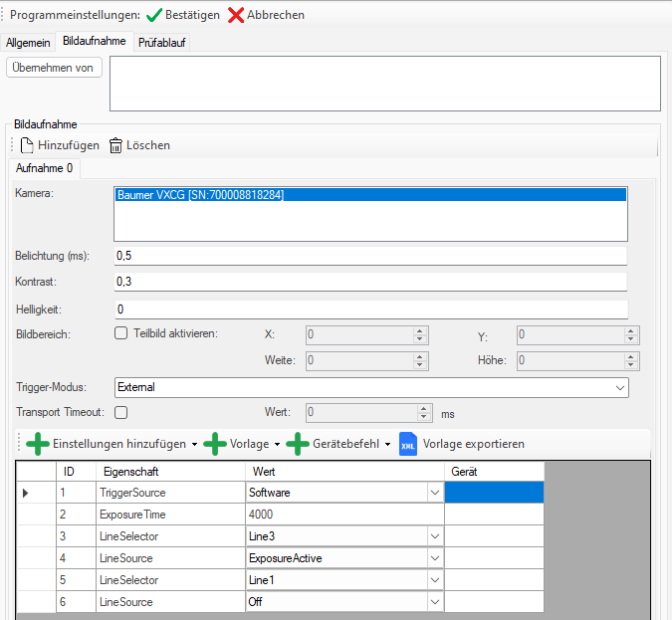
Task: Click the XML Vorlage exportieren icon
Action: (x=408, y=444)
